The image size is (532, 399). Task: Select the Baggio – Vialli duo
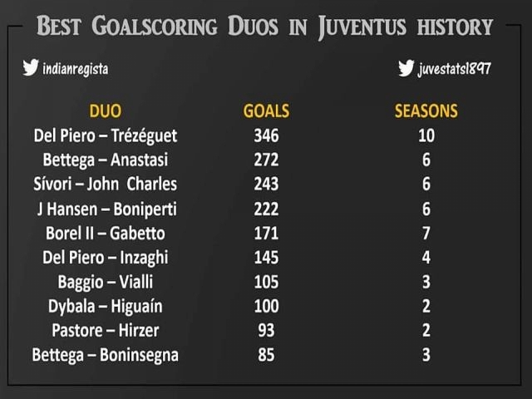[106, 283]
